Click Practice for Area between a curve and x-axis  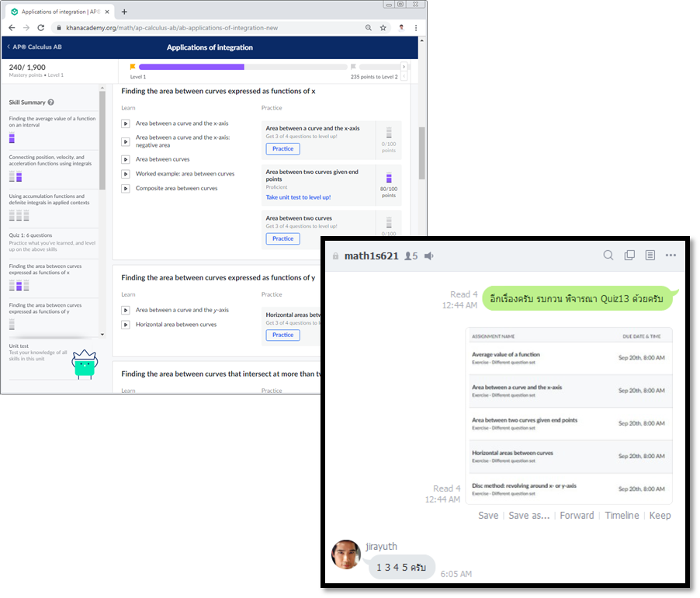pyautogui.click(x=282, y=149)
